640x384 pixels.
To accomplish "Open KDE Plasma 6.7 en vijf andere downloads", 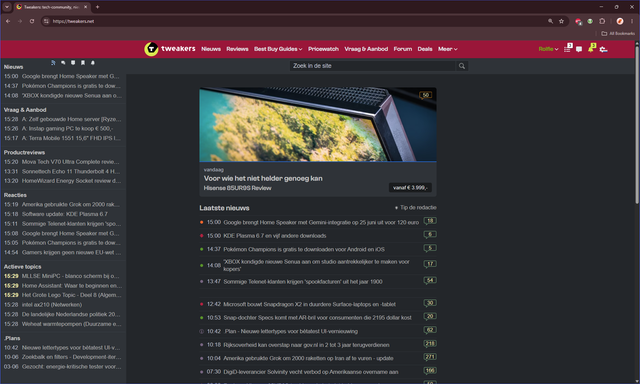I will 275,236.
